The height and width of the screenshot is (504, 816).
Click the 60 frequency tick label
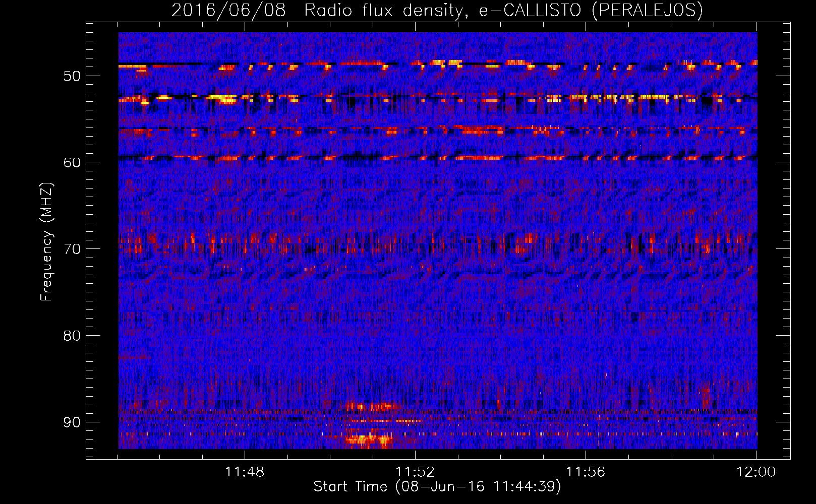72,162
